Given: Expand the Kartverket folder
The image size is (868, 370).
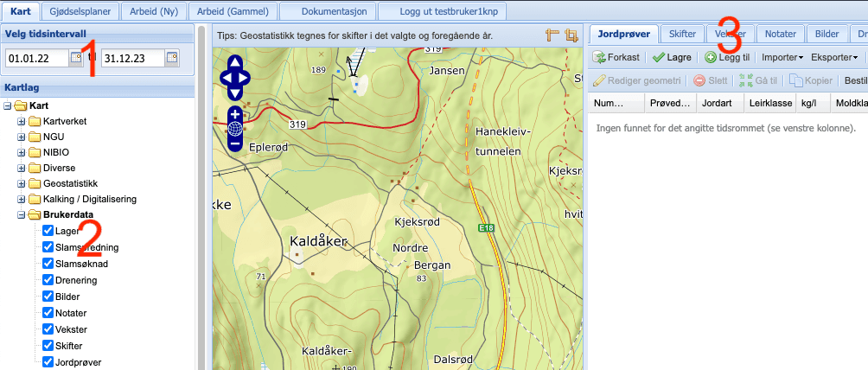Looking at the screenshot, I should point(22,121).
